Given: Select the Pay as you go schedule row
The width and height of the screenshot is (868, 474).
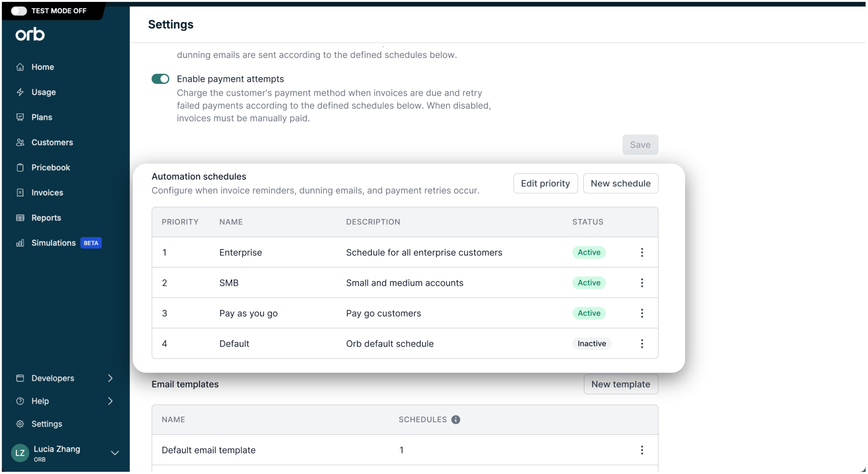Looking at the screenshot, I should pos(405,313).
